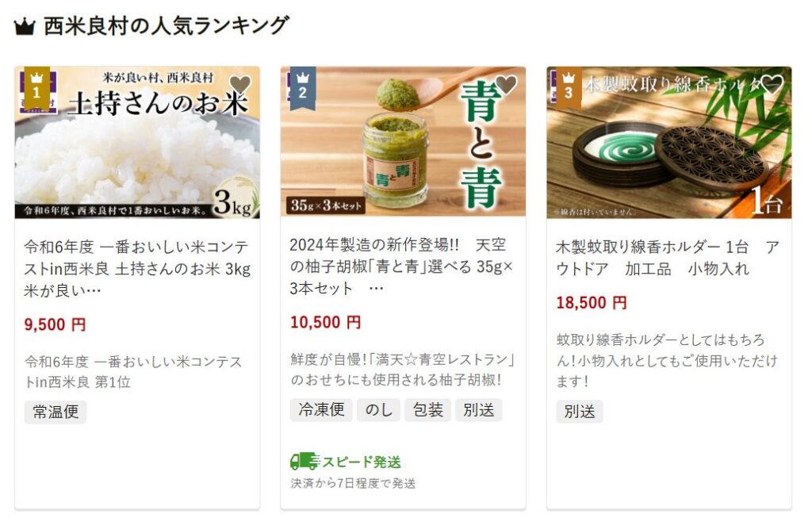This screenshot has width=812, height=518.
Task: Favorite the rice product with heart icon
Action: click(x=239, y=84)
